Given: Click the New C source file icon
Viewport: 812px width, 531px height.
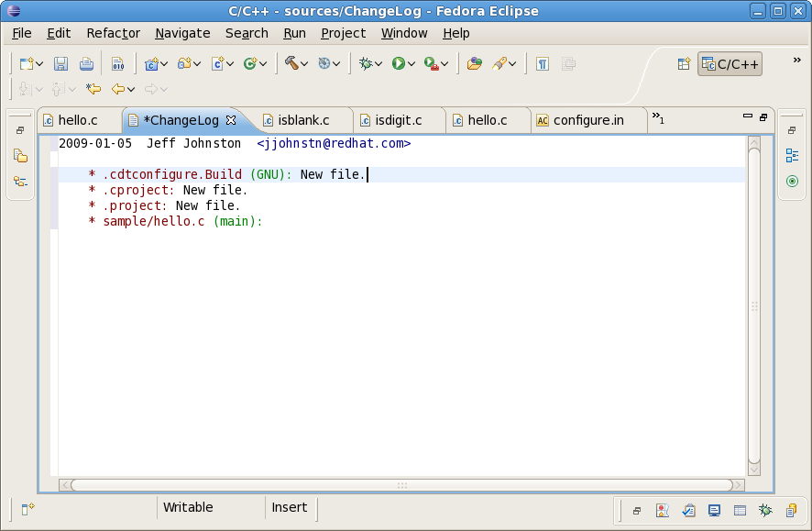Looking at the screenshot, I should pos(217,63).
